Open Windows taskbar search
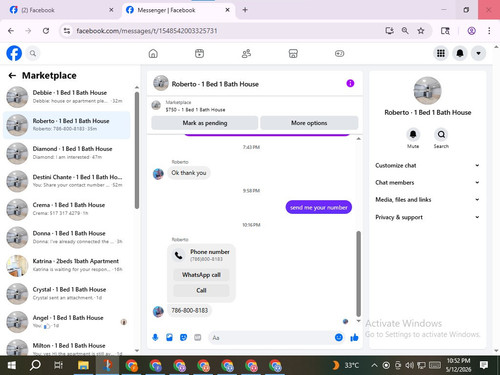 [x=35, y=365]
